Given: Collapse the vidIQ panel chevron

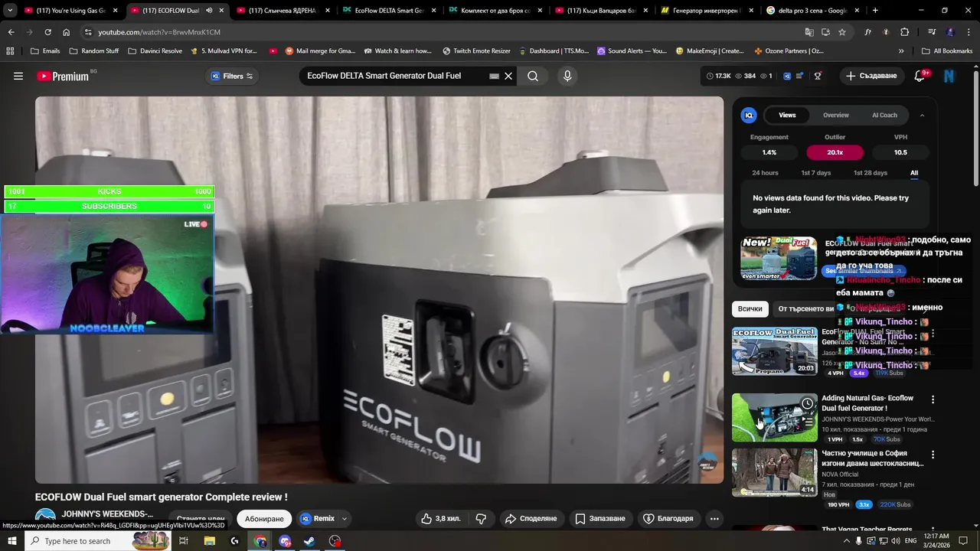Looking at the screenshot, I should [x=922, y=115].
